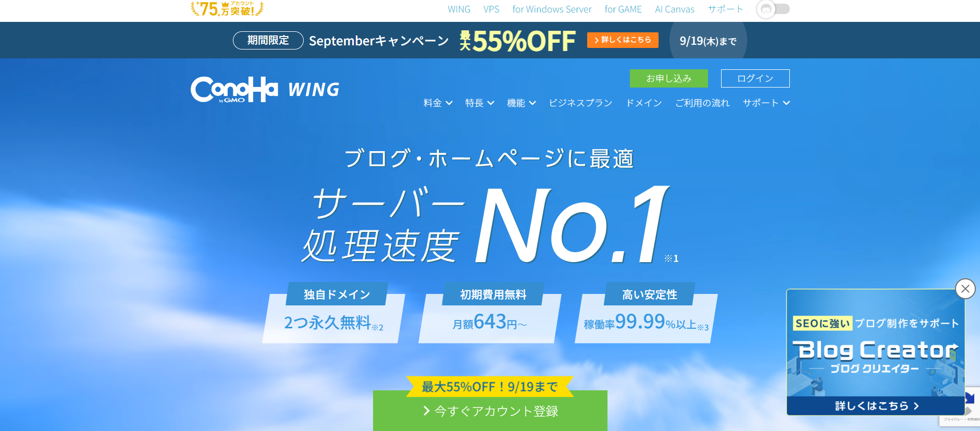Open ご利用の流れ navigation item
This screenshot has width=980, height=431.
click(x=702, y=103)
